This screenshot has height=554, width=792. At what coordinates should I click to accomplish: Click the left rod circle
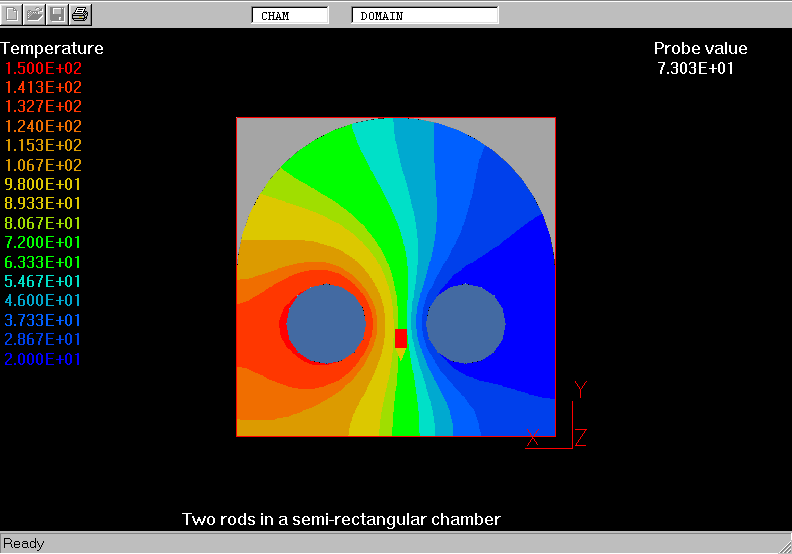pos(326,323)
